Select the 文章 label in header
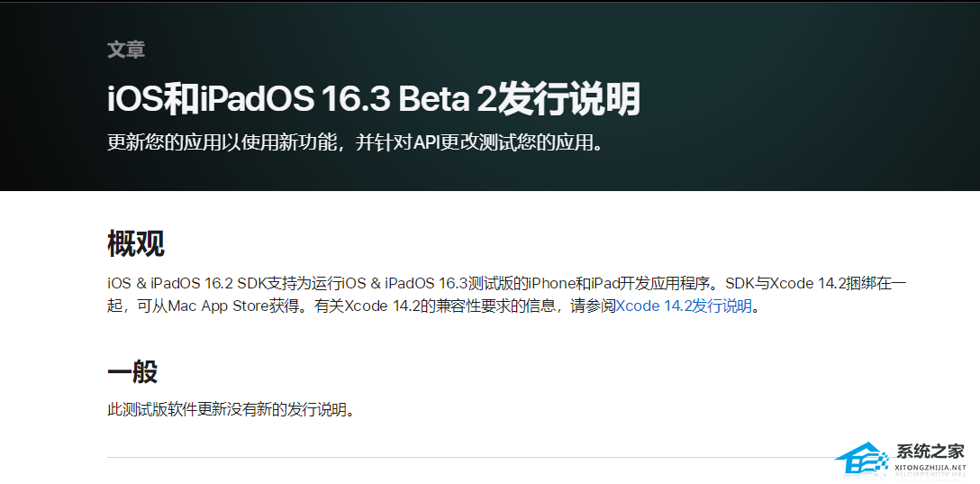Viewport: 980px width, 484px height. [126, 50]
